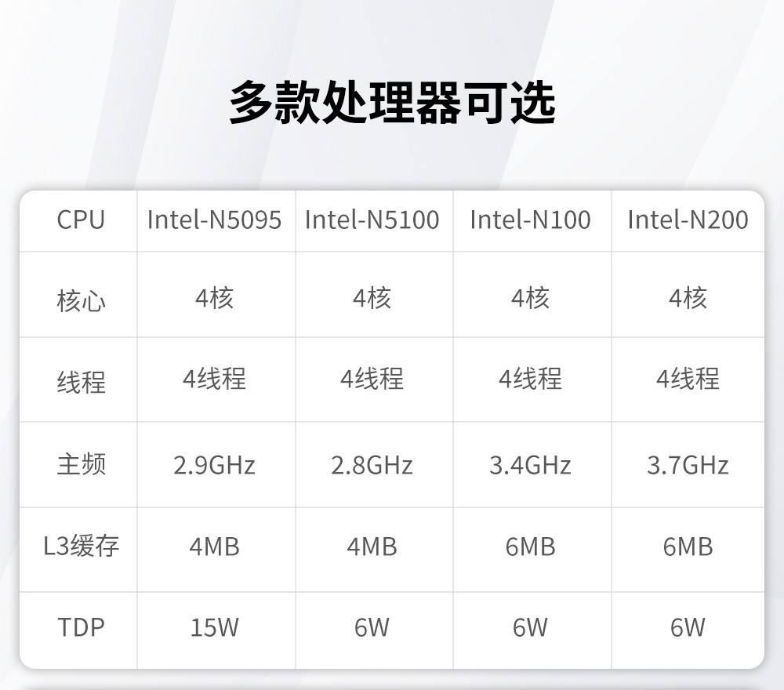Image resolution: width=784 pixels, height=690 pixels.
Task: Click the 核心 row label
Action: click(80, 300)
